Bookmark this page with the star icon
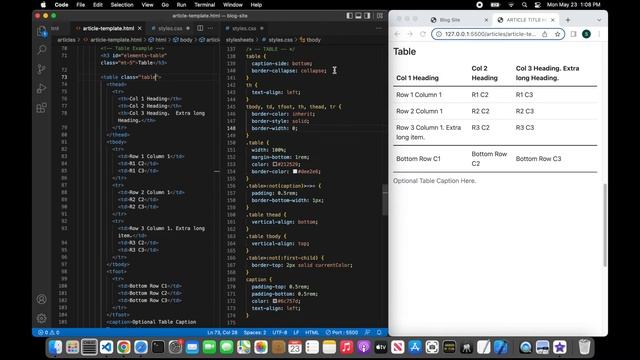 (x=558, y=34)
